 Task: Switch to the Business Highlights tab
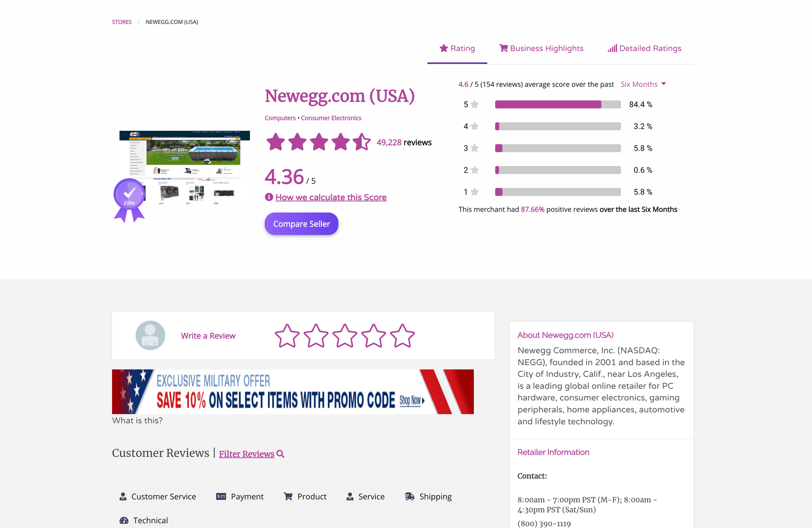pos(541,48)
